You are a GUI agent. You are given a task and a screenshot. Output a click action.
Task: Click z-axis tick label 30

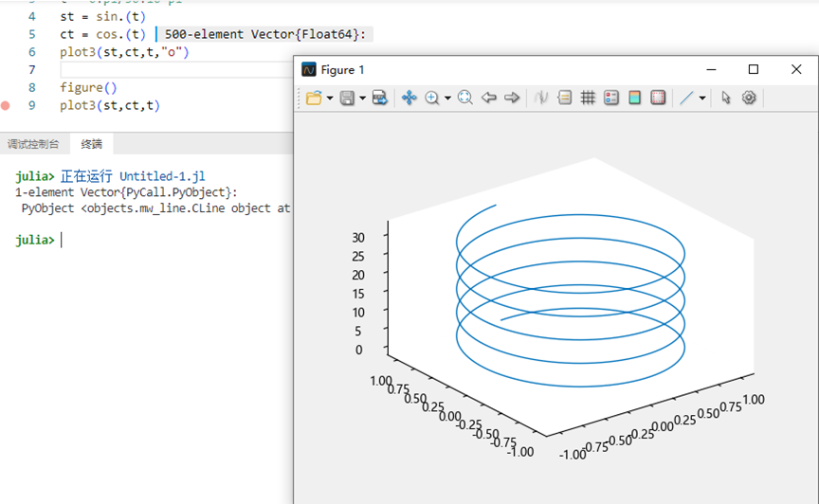click(x=358, y=238)
